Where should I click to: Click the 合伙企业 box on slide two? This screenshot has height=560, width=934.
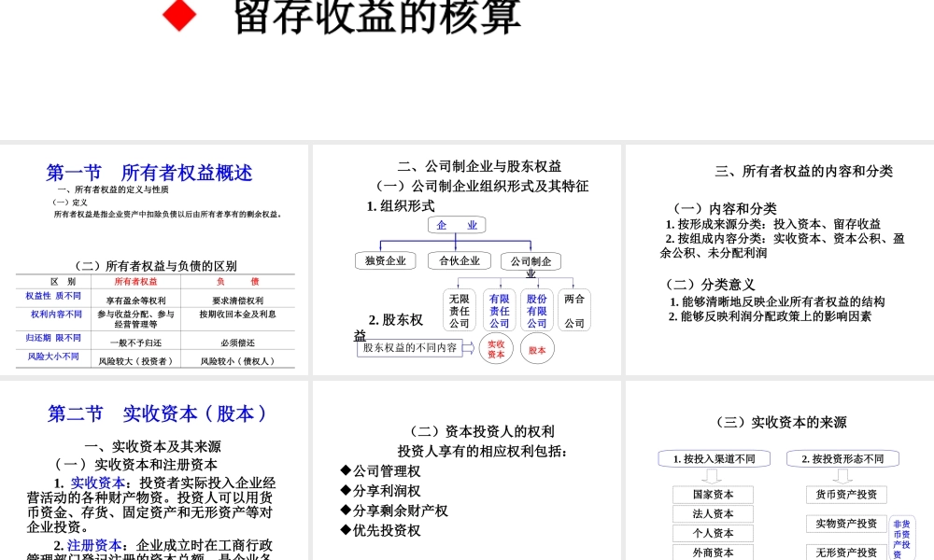coord(458,260)
